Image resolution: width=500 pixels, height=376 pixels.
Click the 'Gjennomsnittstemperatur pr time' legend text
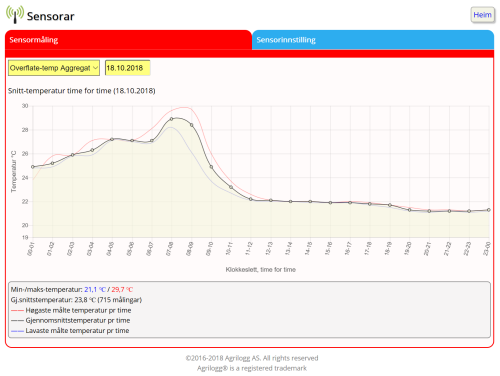[78, 321]
